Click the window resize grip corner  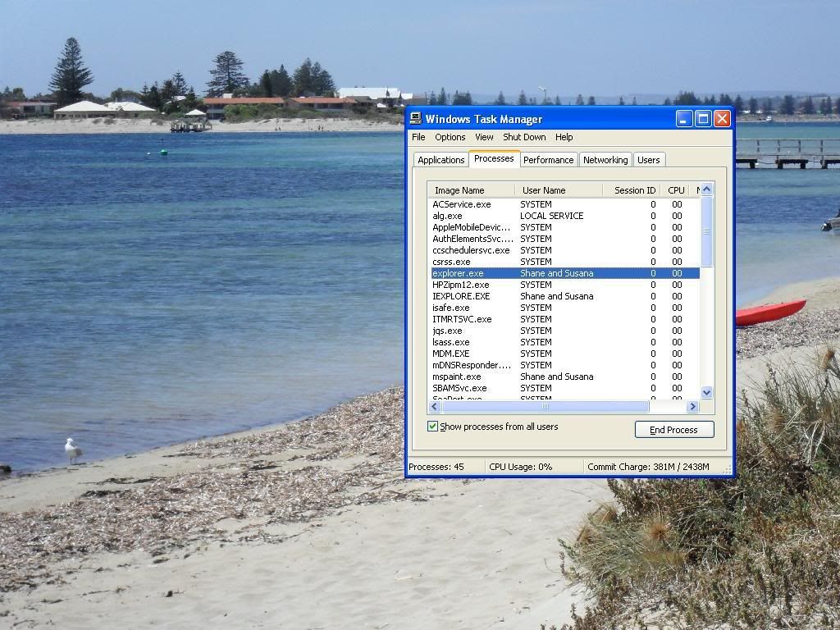click(727, 469)
